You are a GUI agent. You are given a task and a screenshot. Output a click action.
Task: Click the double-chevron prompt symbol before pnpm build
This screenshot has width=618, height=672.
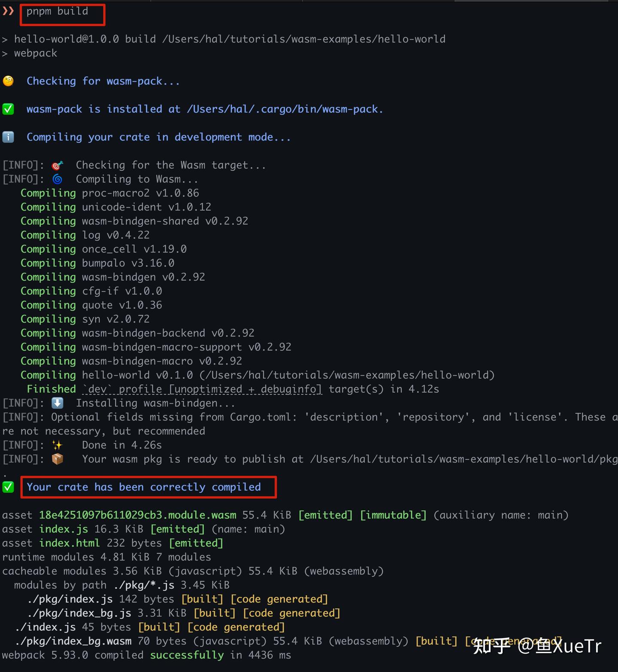8,11
